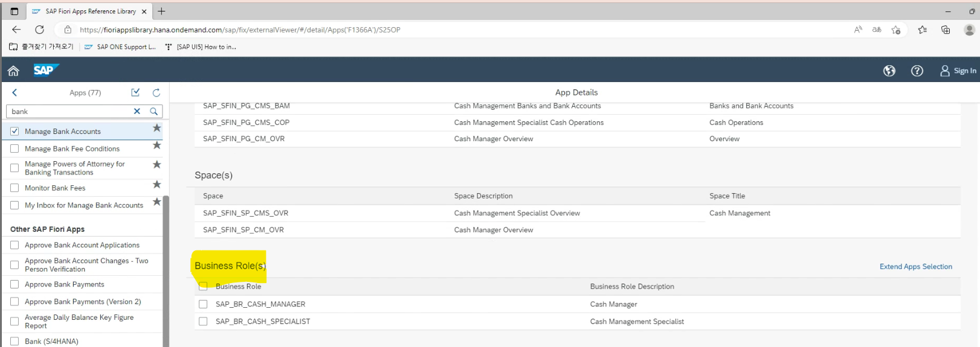Check SAP_BR_CASH_SPECIALIST role checkbox
This screenshot has height=347, width=980.
pos(203,322)
